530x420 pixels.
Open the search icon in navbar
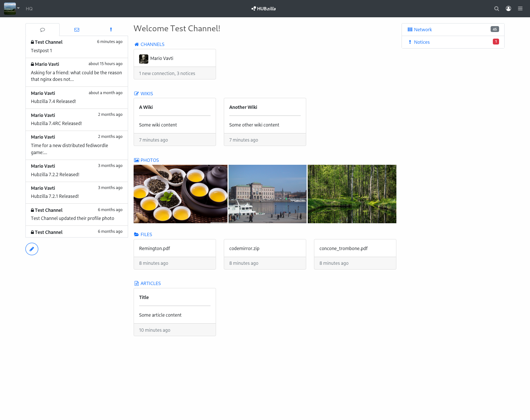tap(497, 9)
